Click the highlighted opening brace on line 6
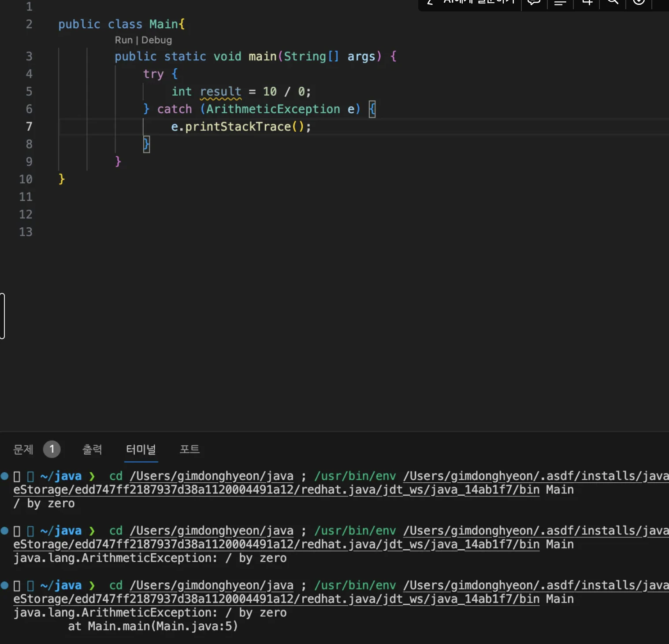Viewport: 669px width, 644px height. (x=372, y=109)
